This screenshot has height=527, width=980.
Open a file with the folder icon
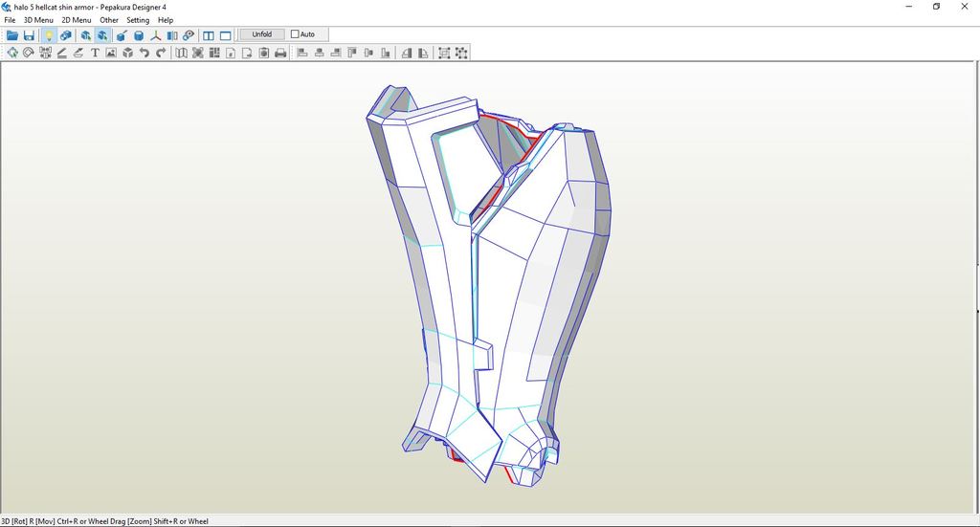pyautogui.click(x=11, y=35)
